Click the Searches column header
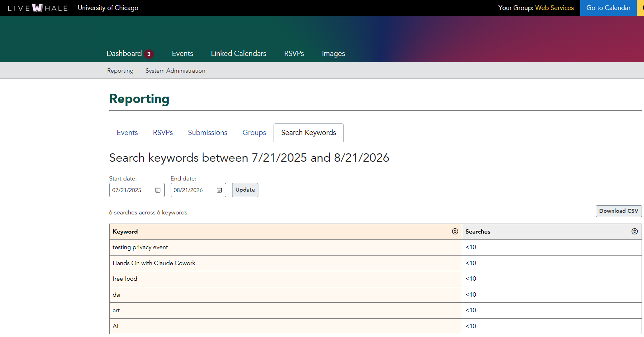The height and width of the screenshot is (337, 644). (x=552, y=232)
